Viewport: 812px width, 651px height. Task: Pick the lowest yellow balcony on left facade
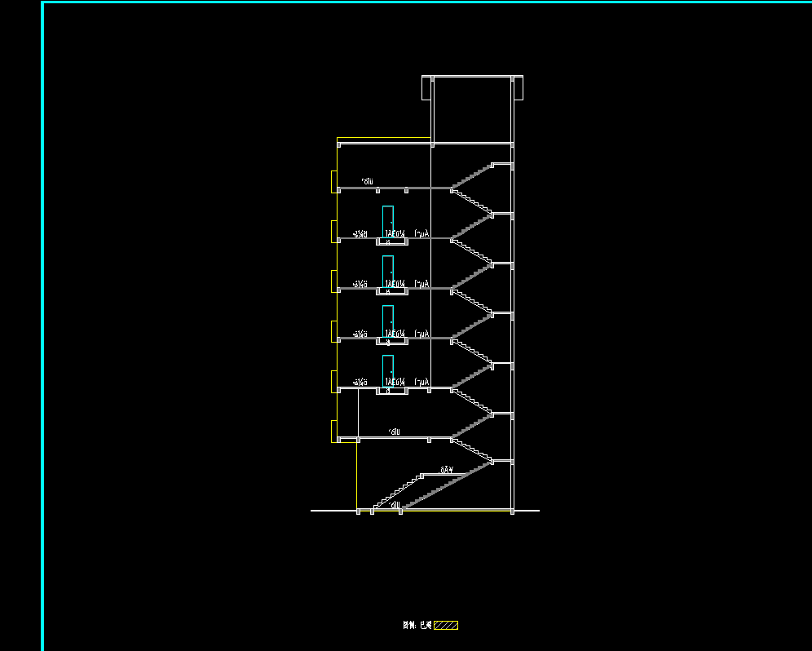[x=333, y=432]
